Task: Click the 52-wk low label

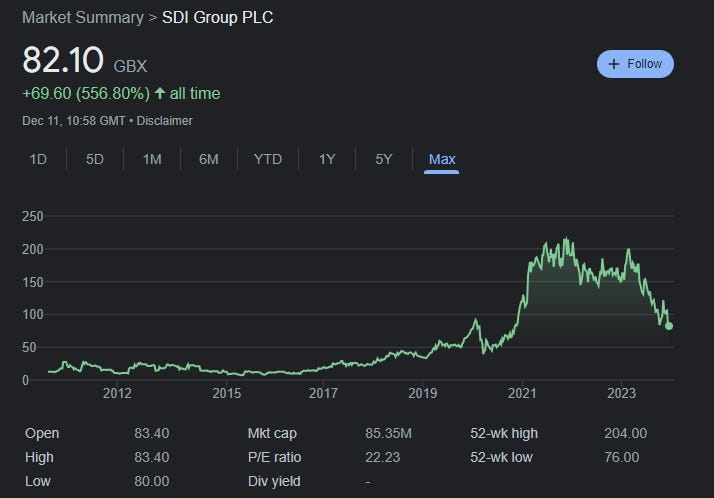Action: coord(501,457)
